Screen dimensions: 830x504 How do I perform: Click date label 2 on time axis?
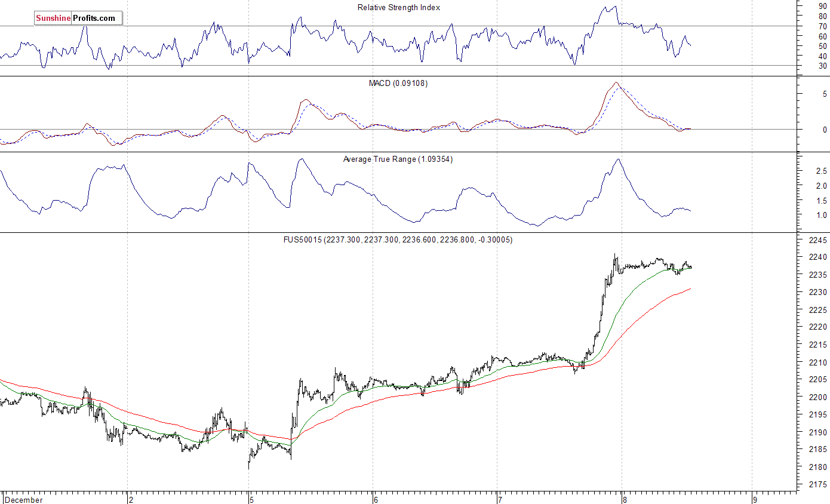point(130,500)
